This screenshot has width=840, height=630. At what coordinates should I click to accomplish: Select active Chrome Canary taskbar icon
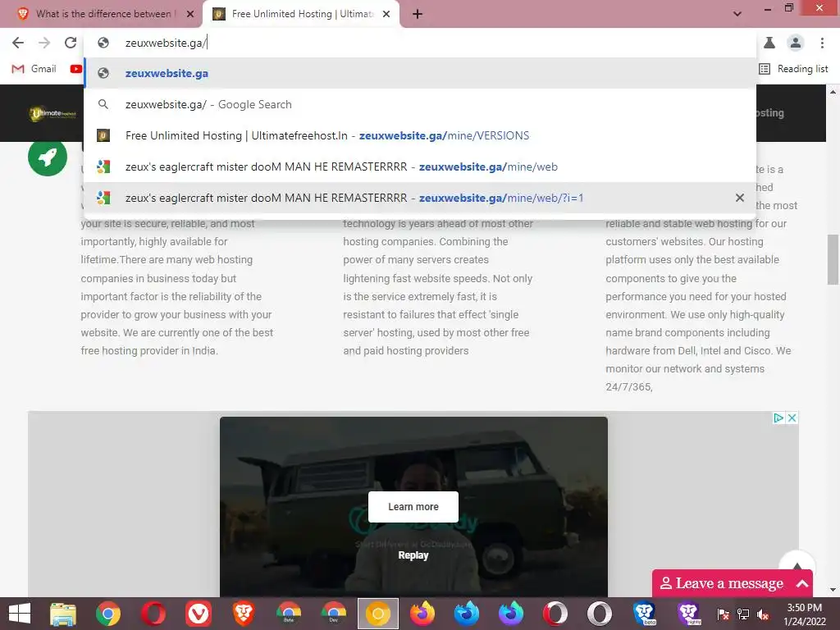pos(378,614)
